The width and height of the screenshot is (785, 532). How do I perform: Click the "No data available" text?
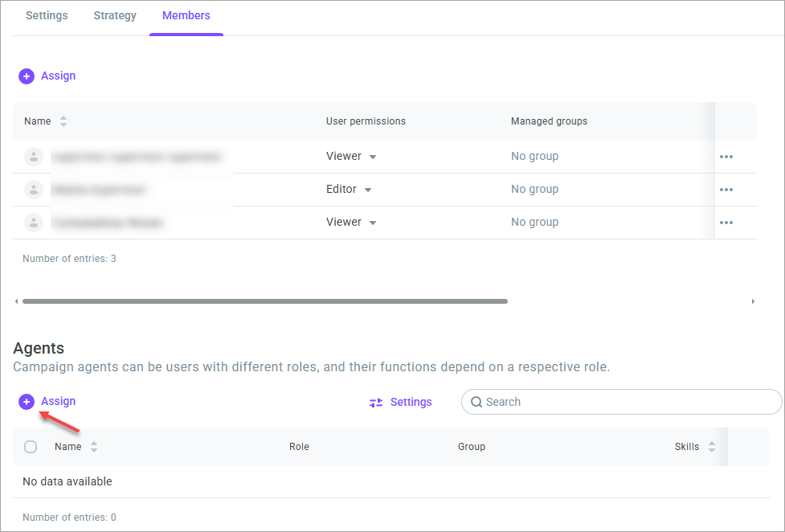[67, 482]
